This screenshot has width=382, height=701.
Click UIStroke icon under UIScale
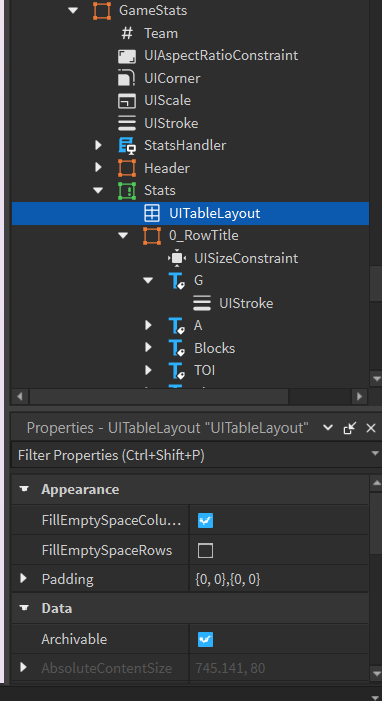127,123
